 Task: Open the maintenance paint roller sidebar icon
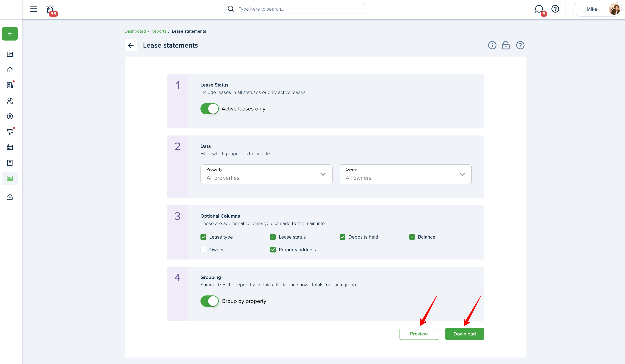click(10, 132)
